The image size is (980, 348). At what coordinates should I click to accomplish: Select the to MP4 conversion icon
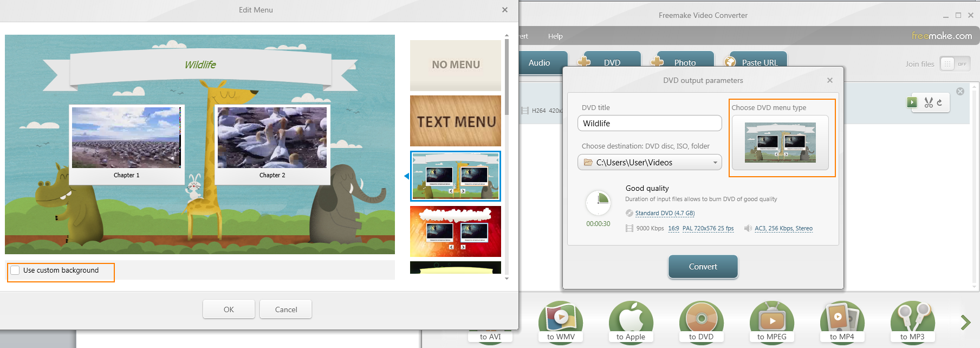point(842,320)
